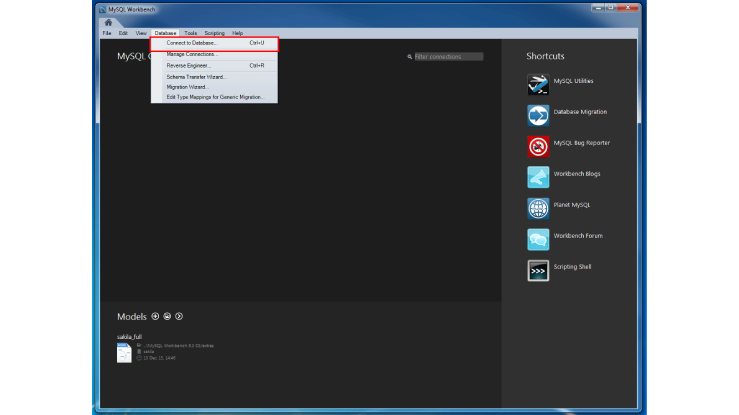The image size is (739, 415).
Task: Open the Planet MySQL globe icon
Action: [x=538, y=209]
